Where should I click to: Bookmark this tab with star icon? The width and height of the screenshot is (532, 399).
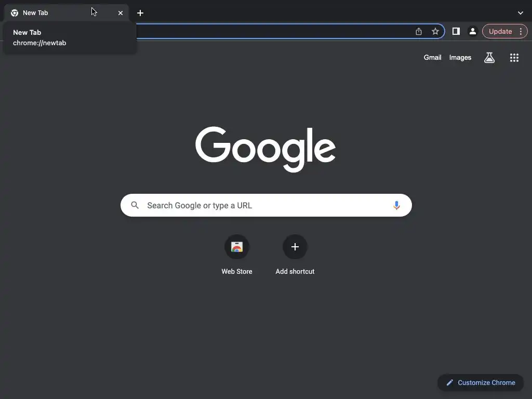tap(435, 32)
